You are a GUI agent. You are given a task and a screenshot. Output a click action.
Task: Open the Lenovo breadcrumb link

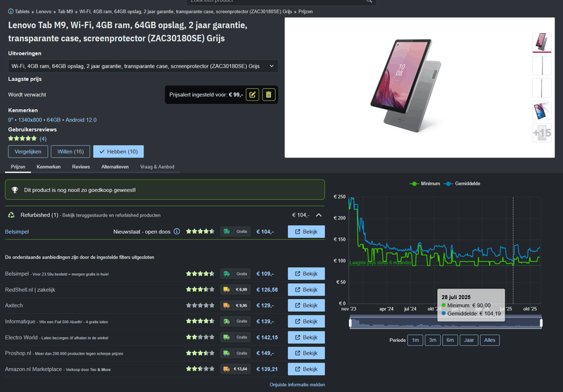[x=44, y=11]
